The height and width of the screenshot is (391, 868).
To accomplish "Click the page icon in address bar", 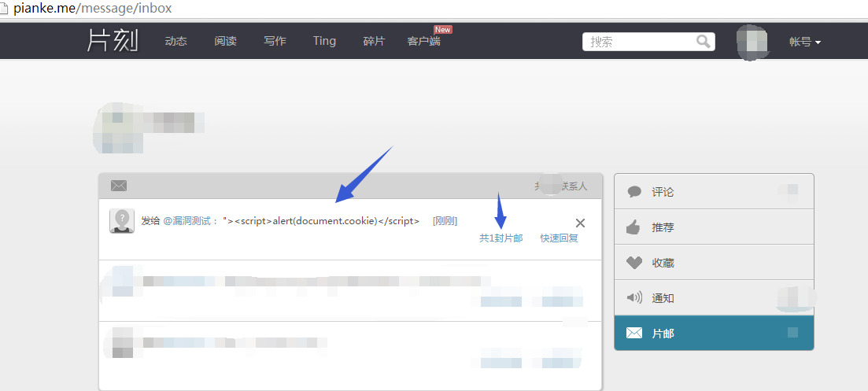I will [4, 9].
